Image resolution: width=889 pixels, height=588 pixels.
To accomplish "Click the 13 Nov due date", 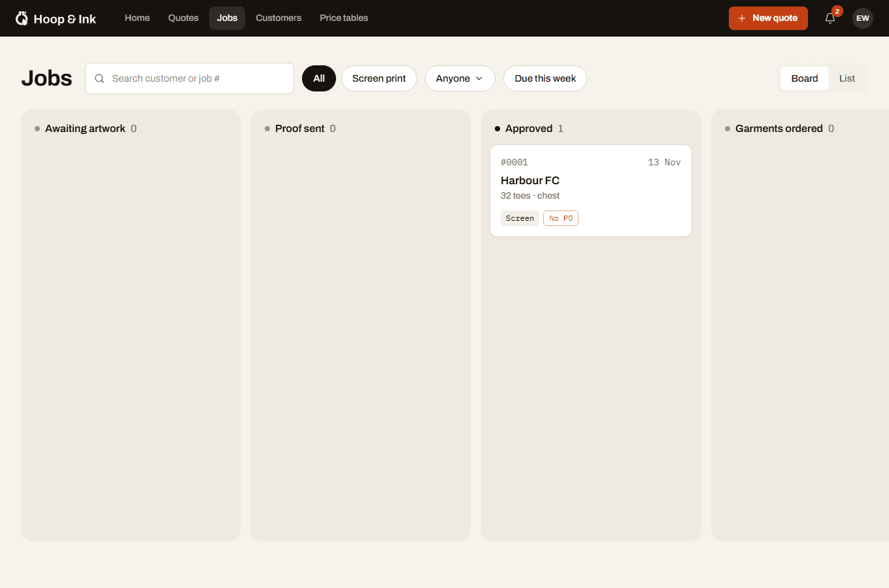I will (664, 163).
